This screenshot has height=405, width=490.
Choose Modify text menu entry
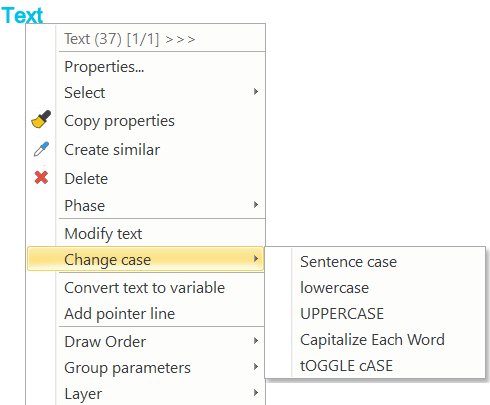pyautogui.click(x=103, y=234)
